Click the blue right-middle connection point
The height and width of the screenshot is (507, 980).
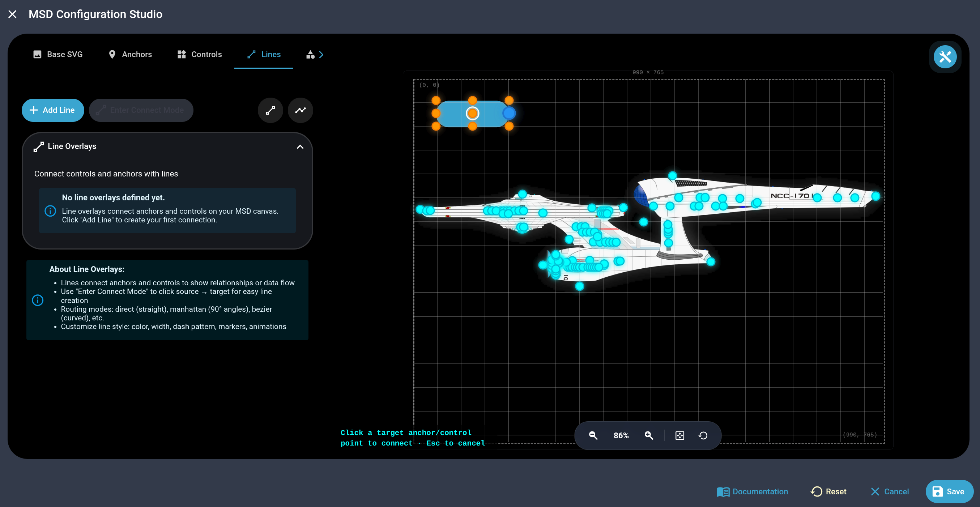coord(509,113)
